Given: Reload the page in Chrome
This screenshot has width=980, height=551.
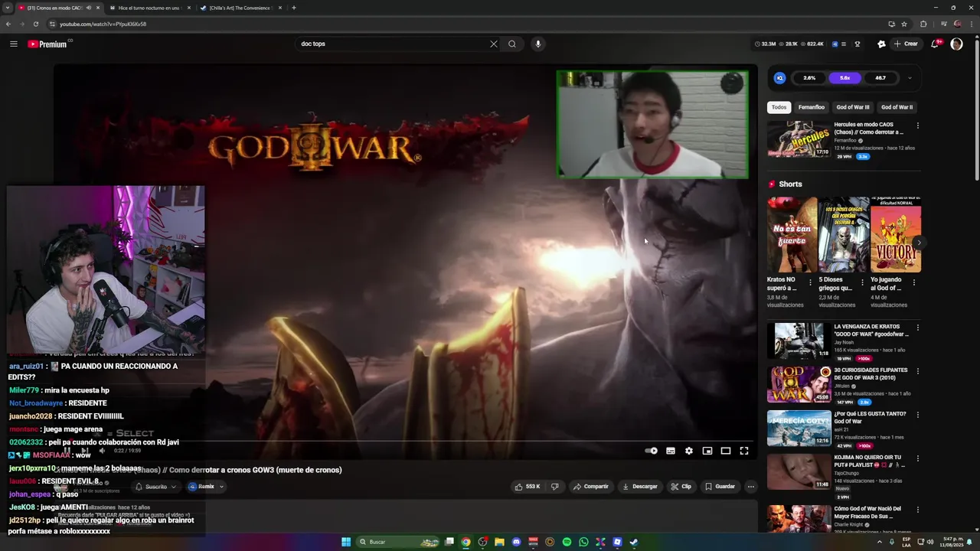Looking at the screenshot, I should click(x=35, y=24).
